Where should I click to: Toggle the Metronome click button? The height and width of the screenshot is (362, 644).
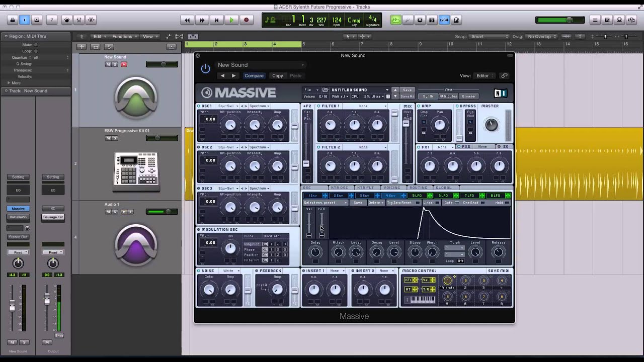click(x=456, y=20)
